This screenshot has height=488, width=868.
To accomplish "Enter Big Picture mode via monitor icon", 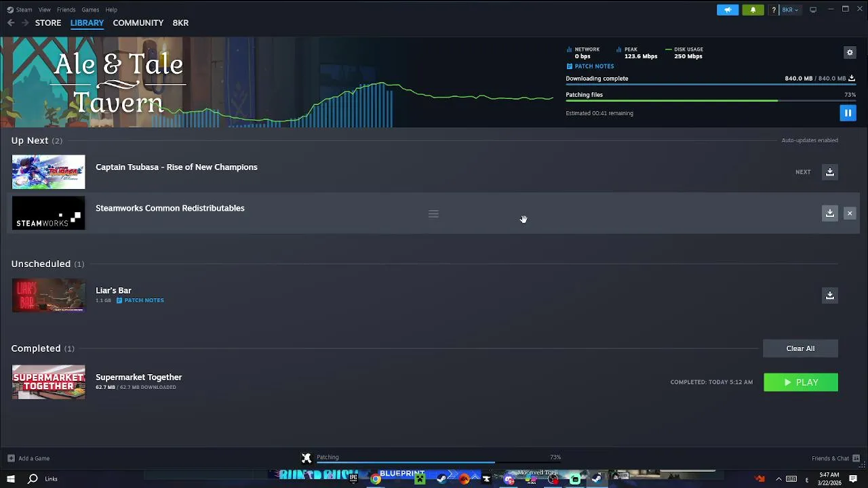I will tap(813, 9).
